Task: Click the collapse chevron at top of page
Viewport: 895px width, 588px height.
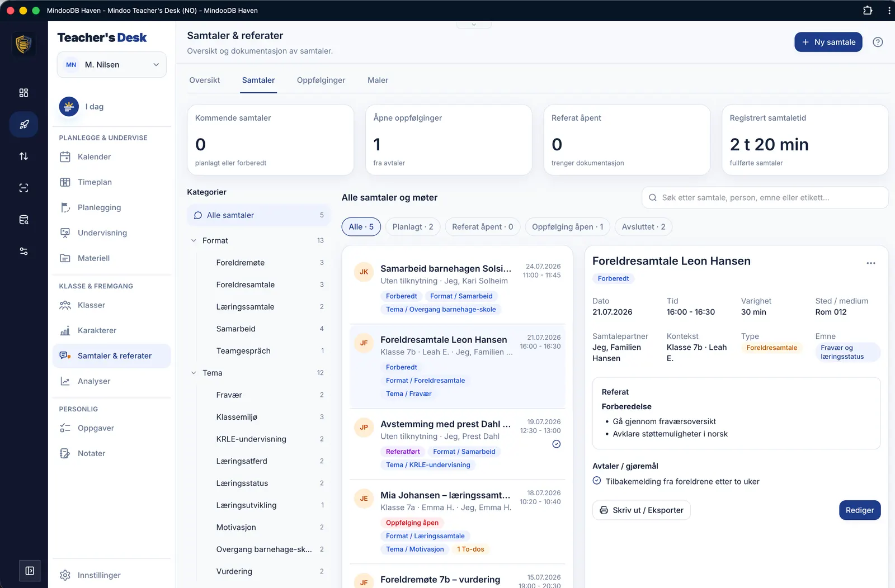Action: click(x=474, y=25)
